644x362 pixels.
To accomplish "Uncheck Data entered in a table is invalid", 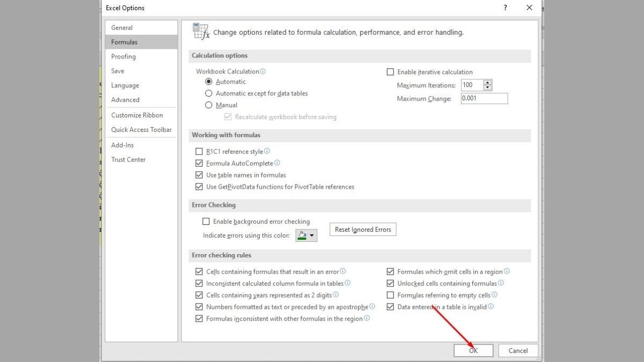I will point(390,307).
